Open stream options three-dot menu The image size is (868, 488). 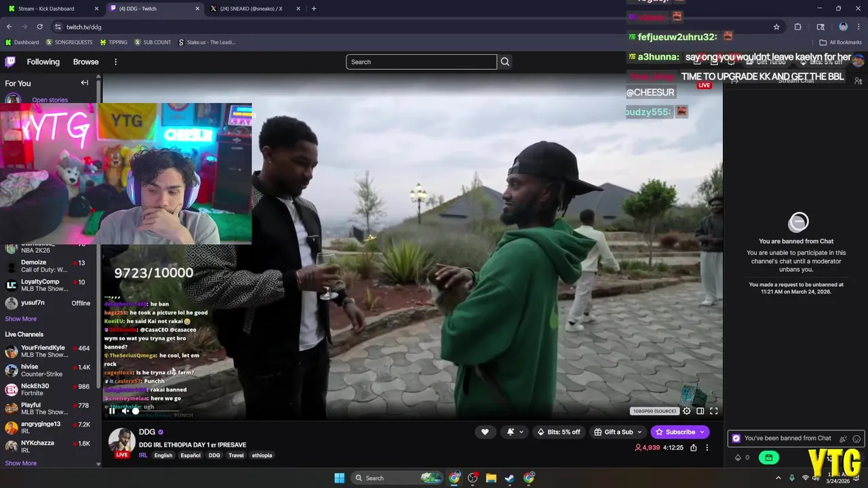coord(707,447)
